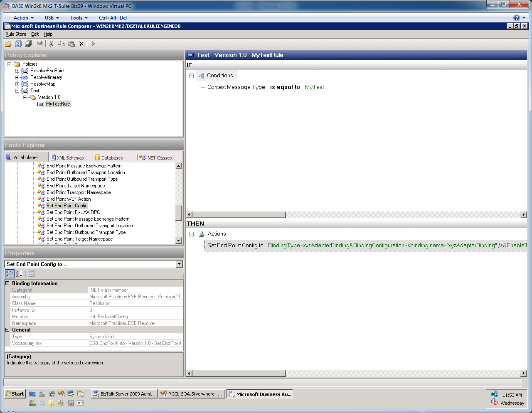Launch Internet Explorer from quick launch
The image size is (532, 413).
point(52,394)
